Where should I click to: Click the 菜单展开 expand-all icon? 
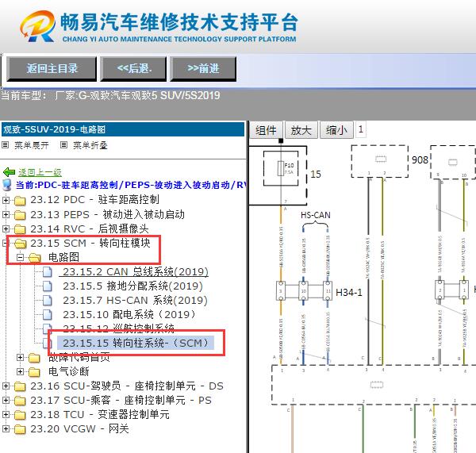point(5,145)
